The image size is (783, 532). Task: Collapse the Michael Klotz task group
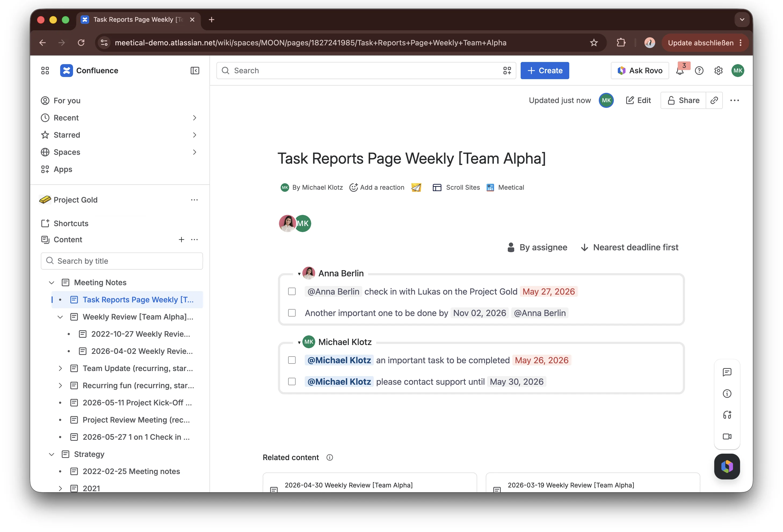(299, 342)
